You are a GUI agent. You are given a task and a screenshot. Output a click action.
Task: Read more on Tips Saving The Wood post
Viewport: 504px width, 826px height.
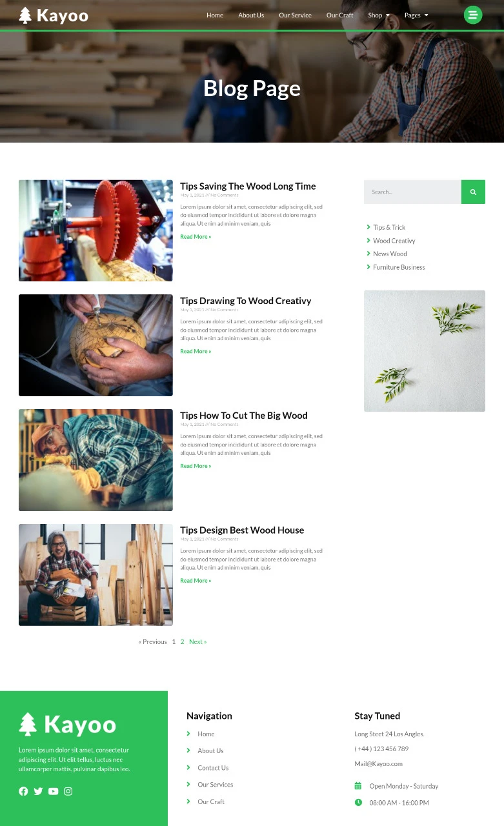pyautogui.click(x=196, y=237)
